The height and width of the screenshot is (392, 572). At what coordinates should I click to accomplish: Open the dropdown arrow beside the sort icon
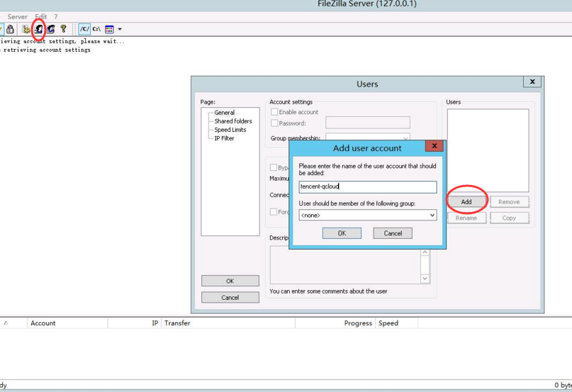pyautogui.click(x=120, y=29)
